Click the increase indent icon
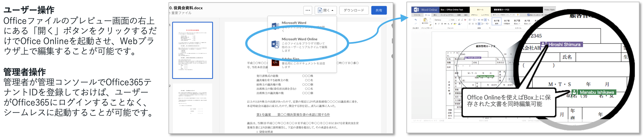644x138 pixels. (482, 20)
